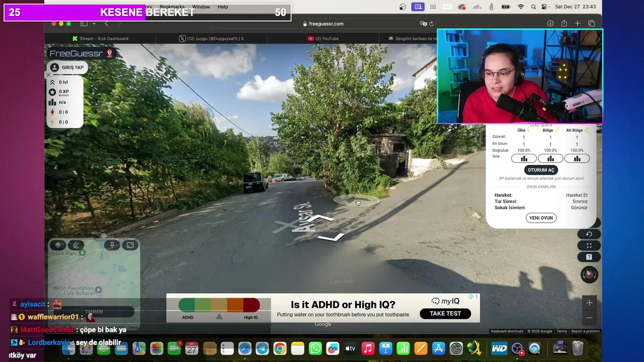Return to start with the reset arrow icon
The height and width of the screenshot is (362, 644).
click(x=589, y=234)
